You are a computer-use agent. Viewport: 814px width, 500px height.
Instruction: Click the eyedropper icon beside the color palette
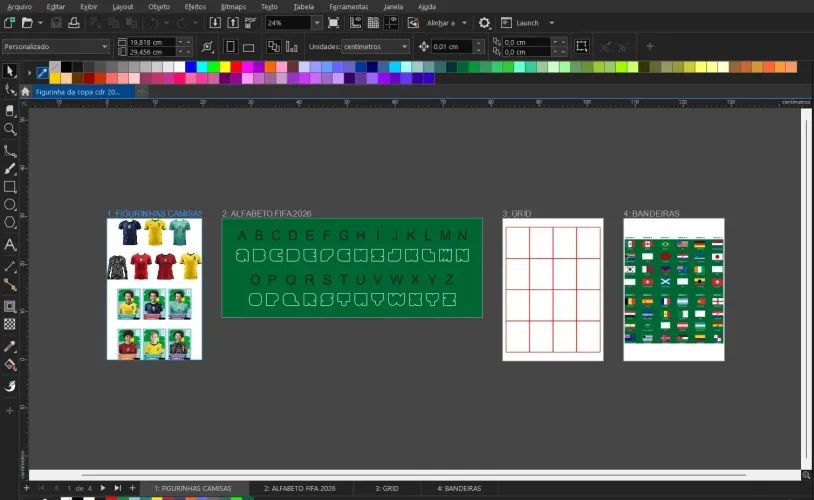(x=42, y=73)
